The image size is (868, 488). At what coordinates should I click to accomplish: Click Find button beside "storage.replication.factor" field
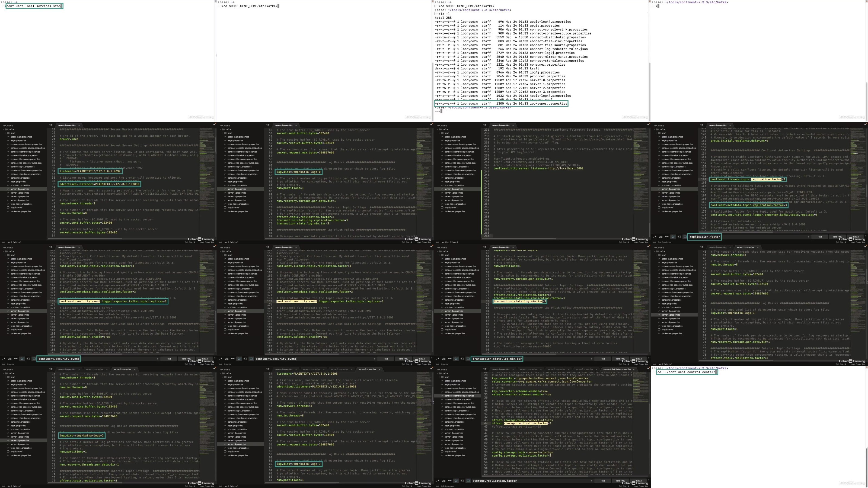603,481
